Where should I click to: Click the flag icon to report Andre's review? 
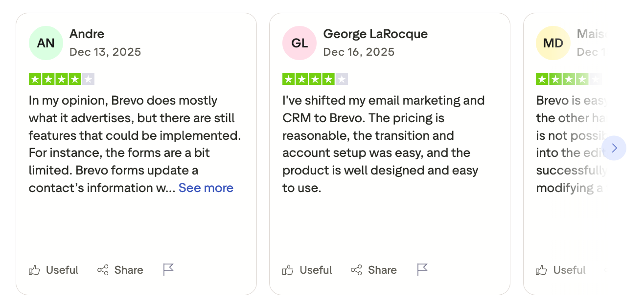coord(168,269)
